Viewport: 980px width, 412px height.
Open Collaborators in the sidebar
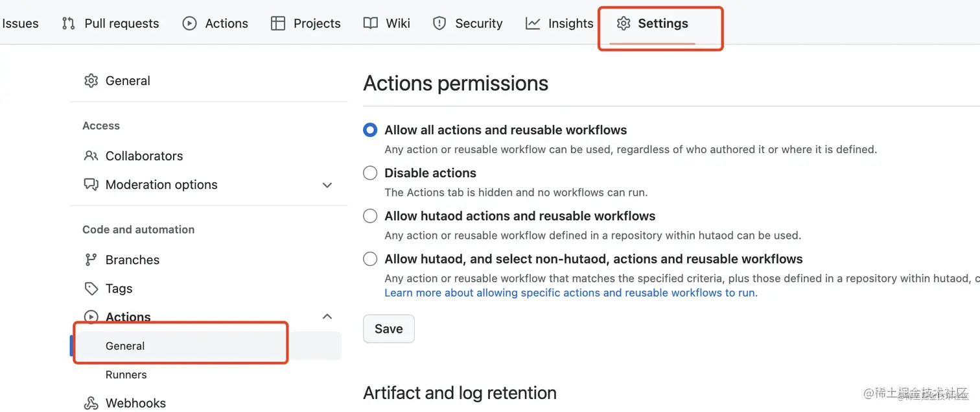pos(144,156)
